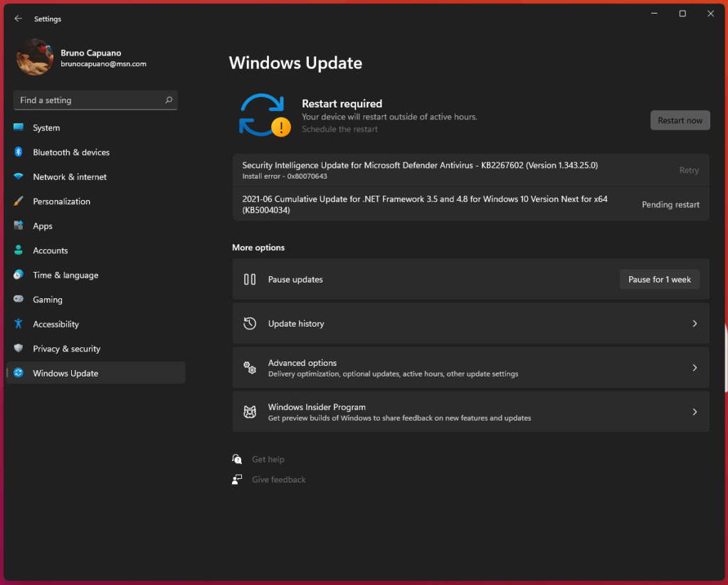Click Schedule the restart link
This screenshot has height=585, width=728.
point(339,130)
